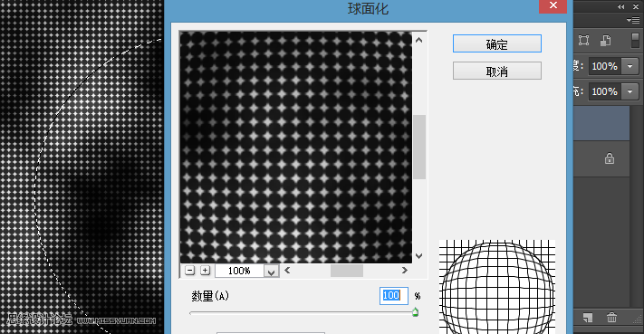Click the preview scroll right arrow
Screen dimensions: 644x334
pos(405,270)
